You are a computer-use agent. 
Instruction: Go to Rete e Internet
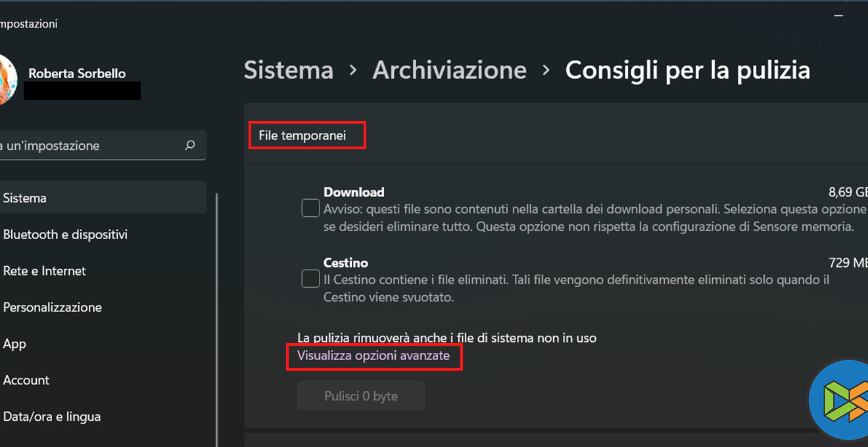45,271
